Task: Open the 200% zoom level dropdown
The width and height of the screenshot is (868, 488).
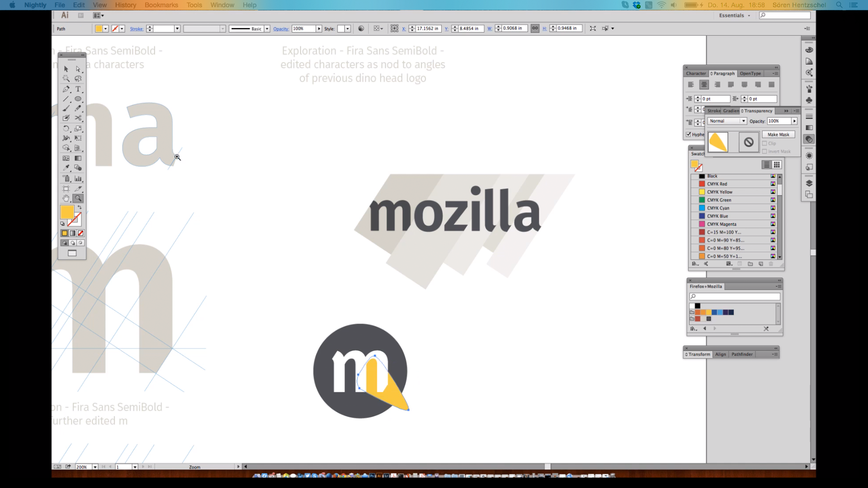Action: pyautogui.click(x=95, y=467)
